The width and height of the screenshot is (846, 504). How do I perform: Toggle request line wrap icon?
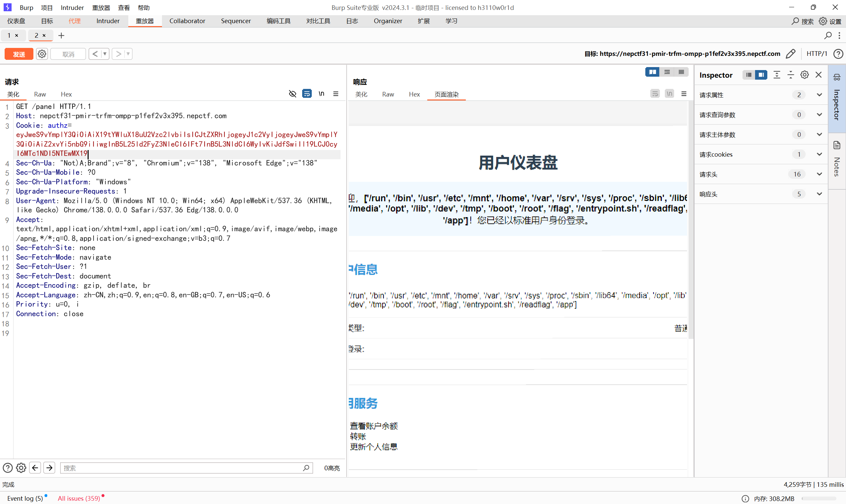[x=307, y=94]
